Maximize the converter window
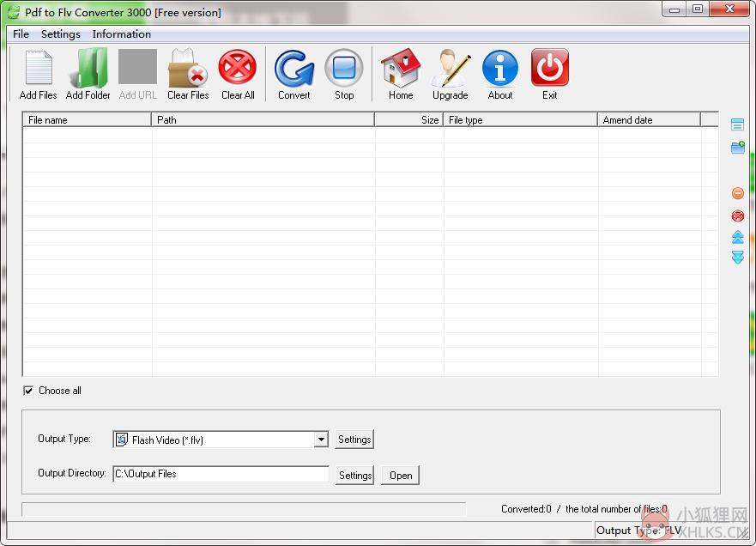 tap(697, 9)
